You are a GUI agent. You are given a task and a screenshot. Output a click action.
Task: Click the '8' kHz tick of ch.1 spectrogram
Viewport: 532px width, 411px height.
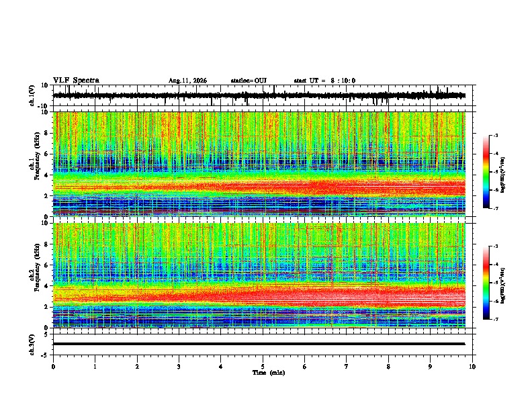tap(46, 133)
